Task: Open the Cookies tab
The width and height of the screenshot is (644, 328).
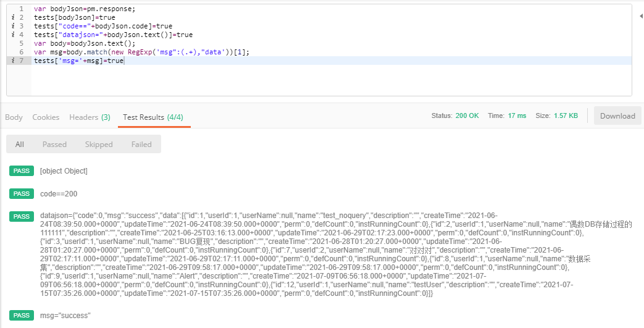Action: click(46, 117)
